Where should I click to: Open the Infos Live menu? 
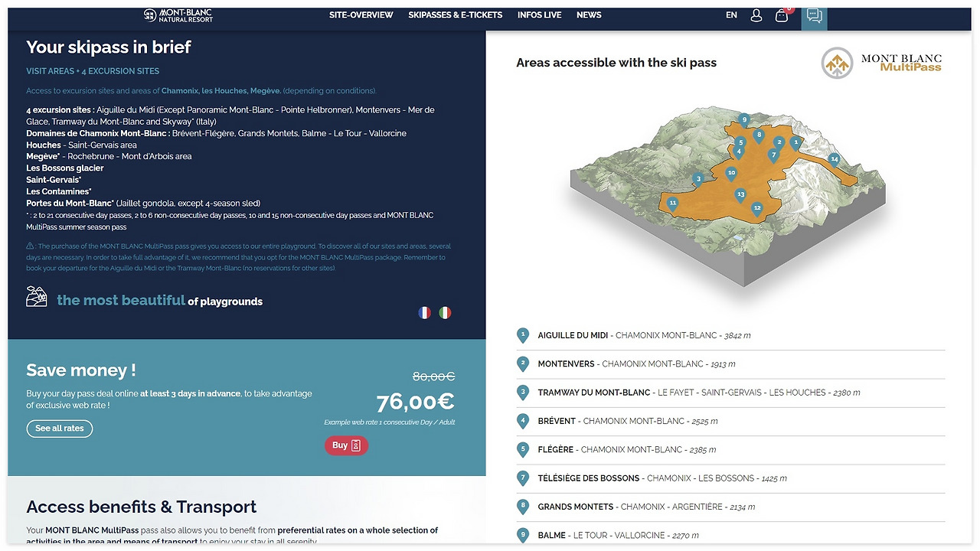click(540, 15)
